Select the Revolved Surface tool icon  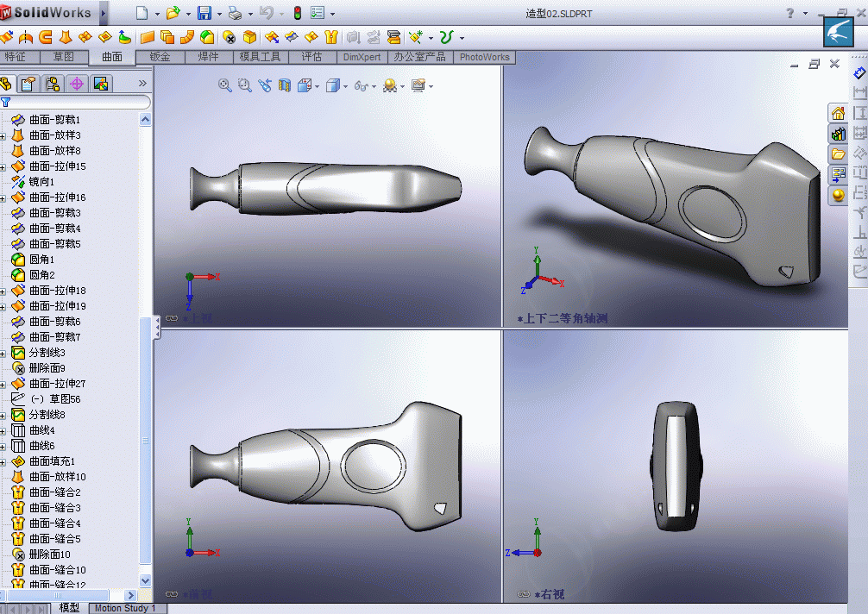26,37
